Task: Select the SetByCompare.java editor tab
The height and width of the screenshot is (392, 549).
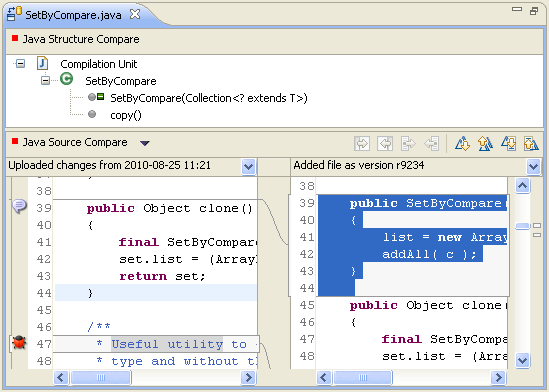Action: pos(73,15)
